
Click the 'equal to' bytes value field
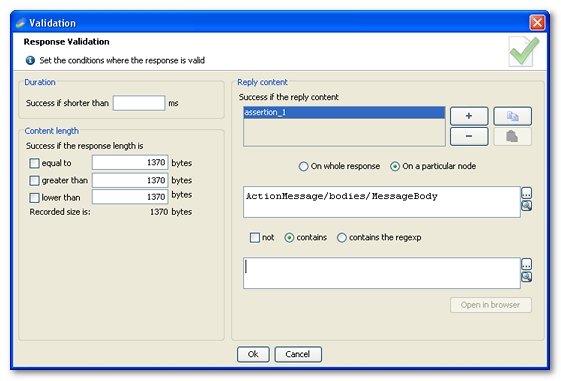pos(130,162)
